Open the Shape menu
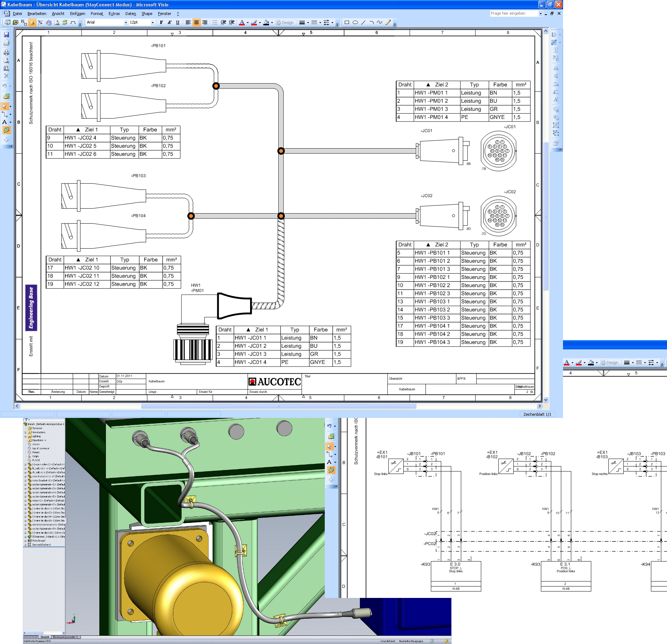 (146, 14)
